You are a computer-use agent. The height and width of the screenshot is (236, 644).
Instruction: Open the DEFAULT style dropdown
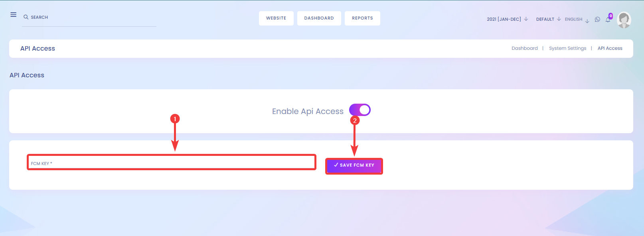coord(548,19)
